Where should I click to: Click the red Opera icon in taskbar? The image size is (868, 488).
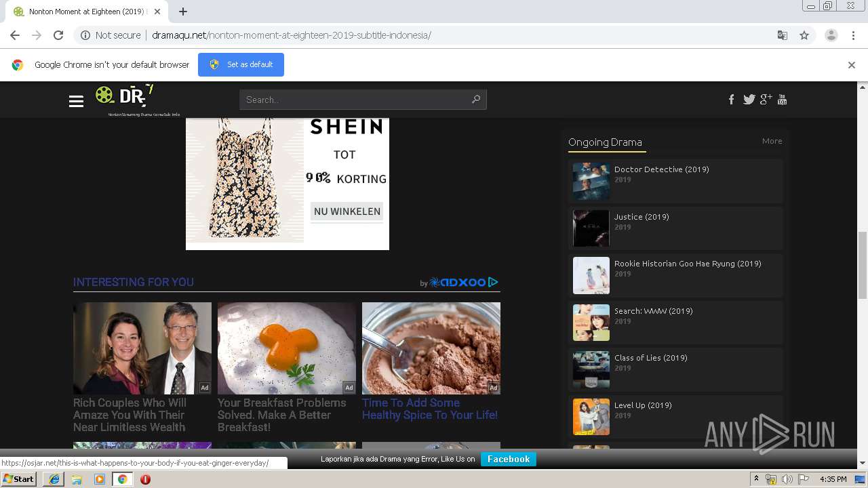[145, 479]
